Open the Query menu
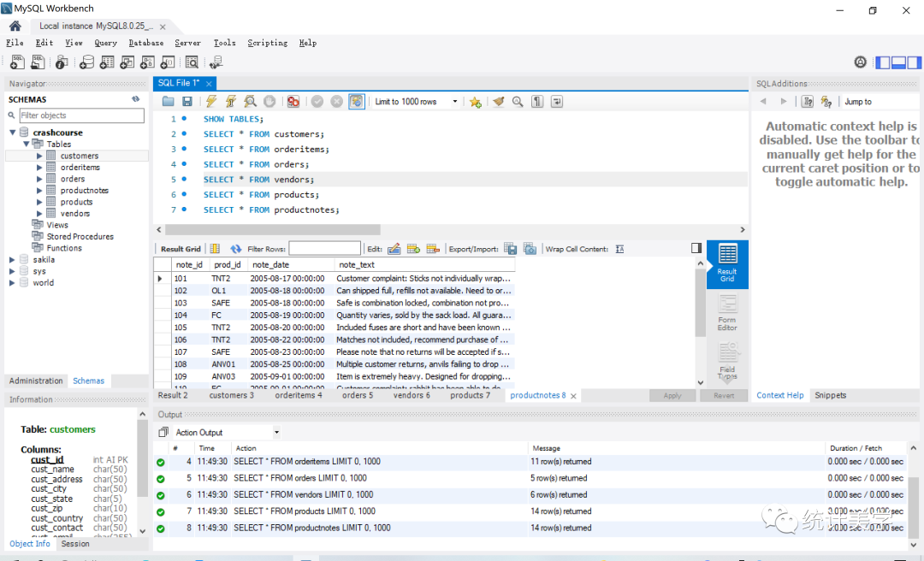This screenshot has height=561, width=924. tap(105, 43)
